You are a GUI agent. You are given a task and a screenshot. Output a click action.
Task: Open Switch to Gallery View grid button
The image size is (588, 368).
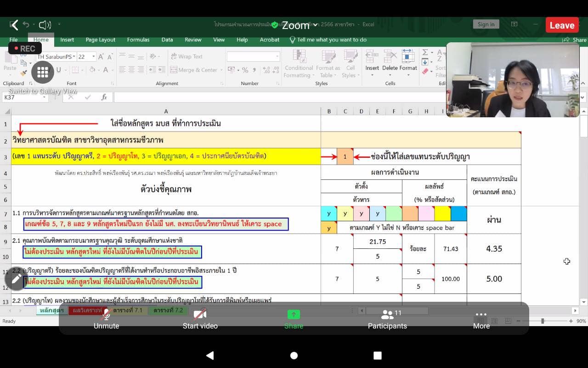(x=43, y=72)
